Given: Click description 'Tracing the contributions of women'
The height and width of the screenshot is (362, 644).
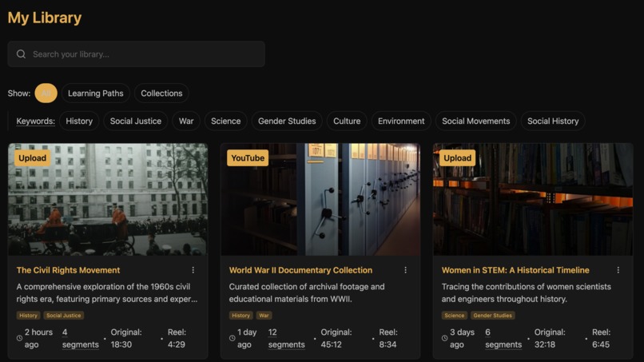Looking at the screenshot, I should click(526, 292).
